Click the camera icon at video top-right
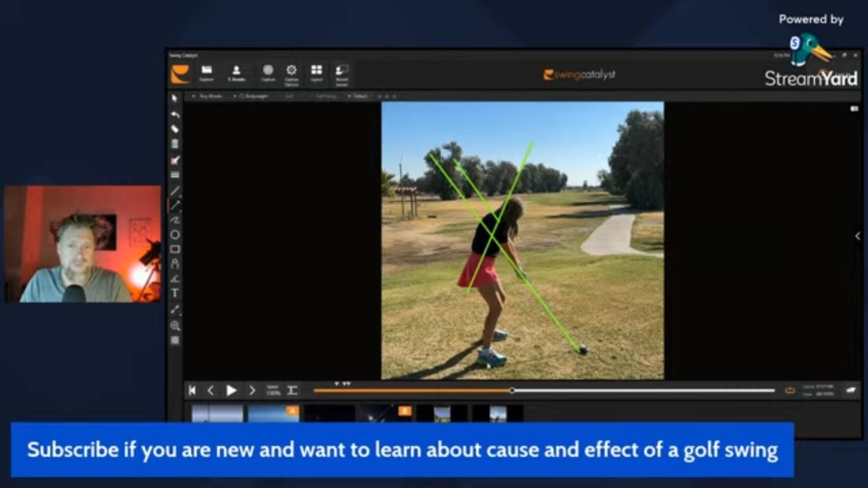This screenshot has width=868, height=488. [x=854, y=108]
